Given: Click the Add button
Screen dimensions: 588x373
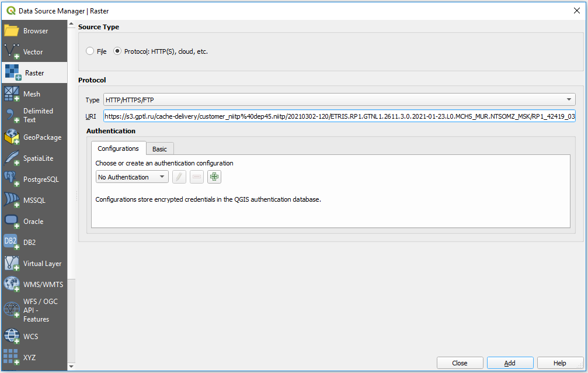Looking at the screenshot, I should tap(510, 363).
